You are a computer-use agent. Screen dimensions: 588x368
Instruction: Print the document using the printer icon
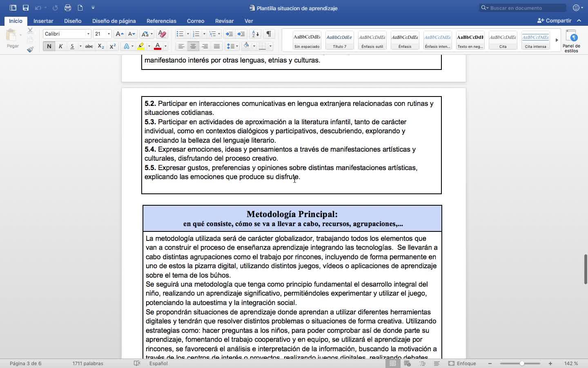coord(68,8)
